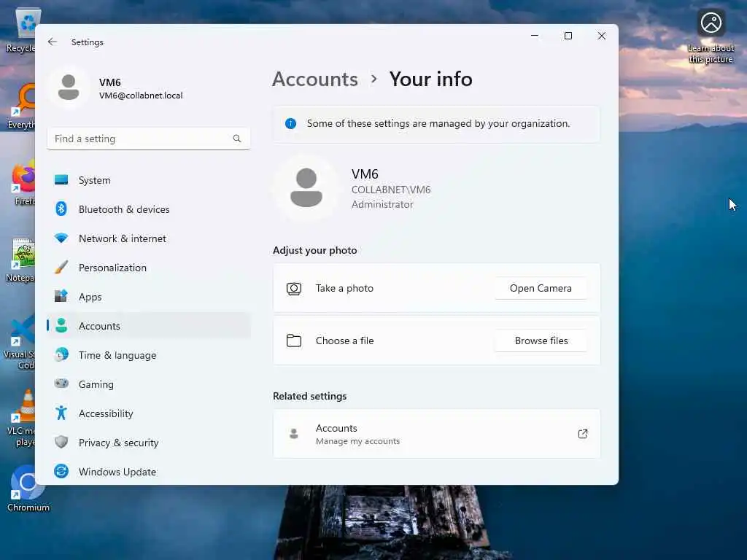Click the Find a setting search box
The height and width of the screenshot is (560, 747).
point(149,139)
